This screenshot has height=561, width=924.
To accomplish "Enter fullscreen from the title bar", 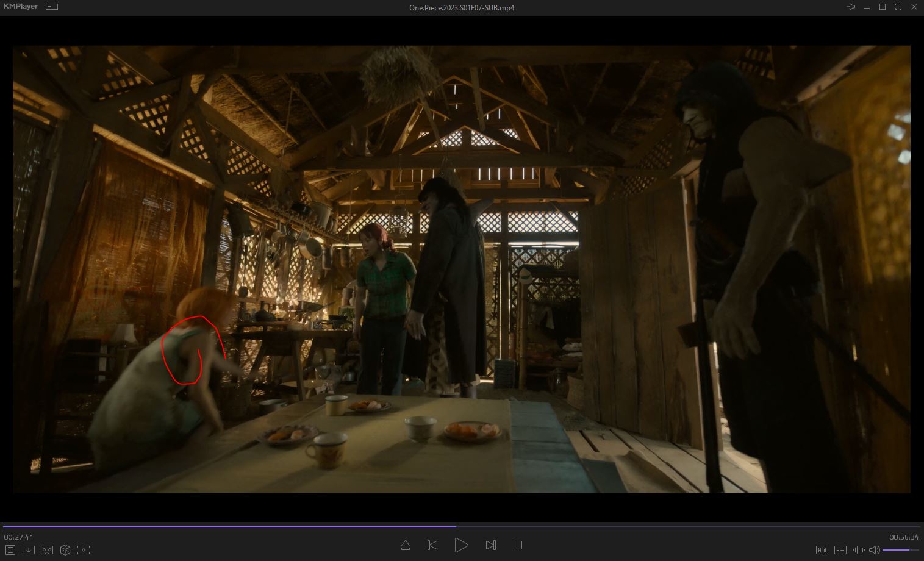I will point(898,7).
